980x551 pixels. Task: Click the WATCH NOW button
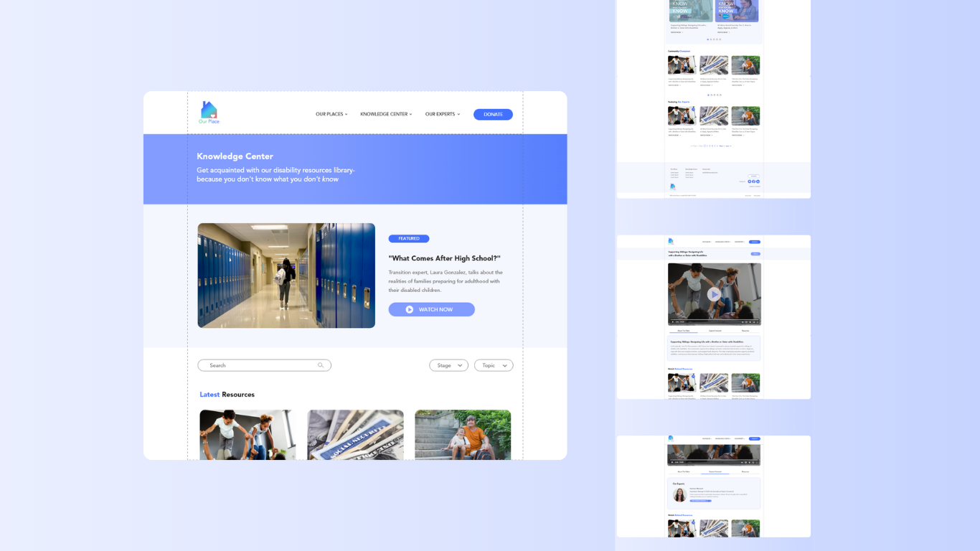coord(431,309)
